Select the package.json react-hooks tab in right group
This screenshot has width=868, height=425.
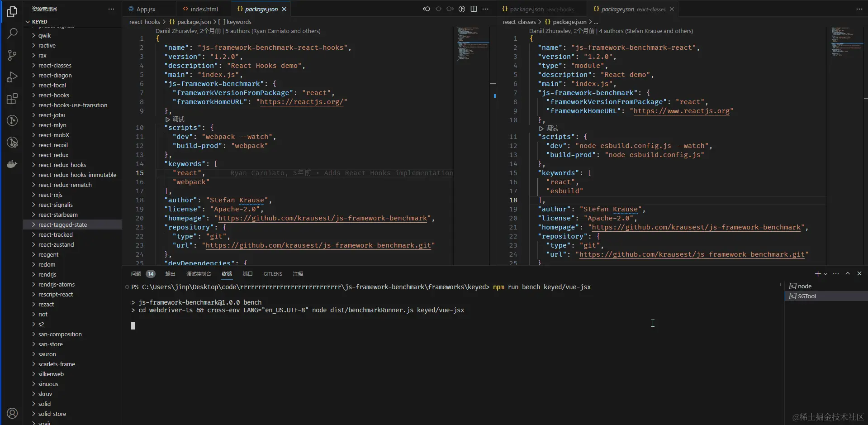click(x=542, y=9)
